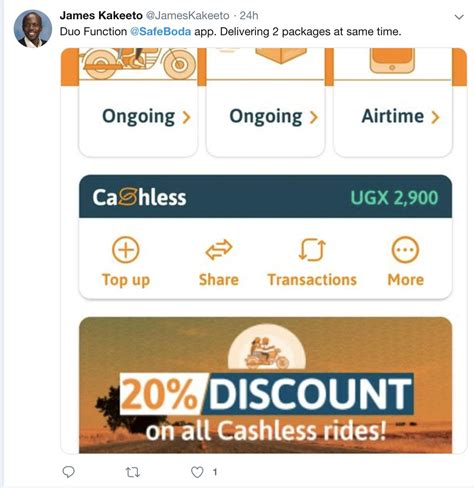Screen dimensions: 474x488
Task: Click the package delivery box illustration
Action: point(281,55)
